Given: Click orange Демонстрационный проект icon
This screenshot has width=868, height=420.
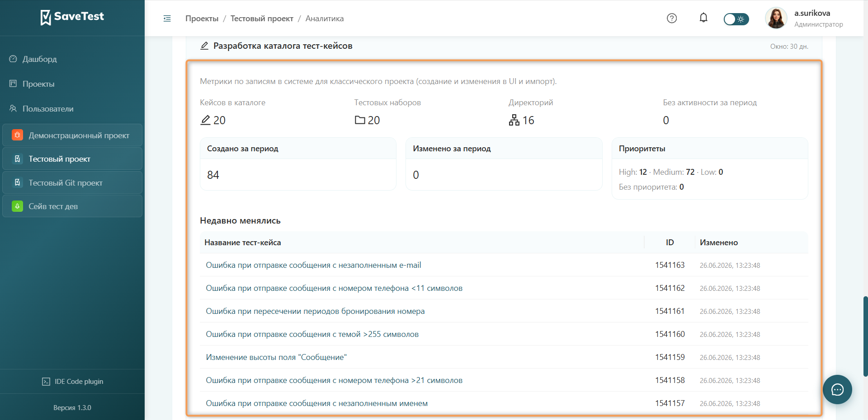Looking at the screenshot, I should click(x=17, y=135).
